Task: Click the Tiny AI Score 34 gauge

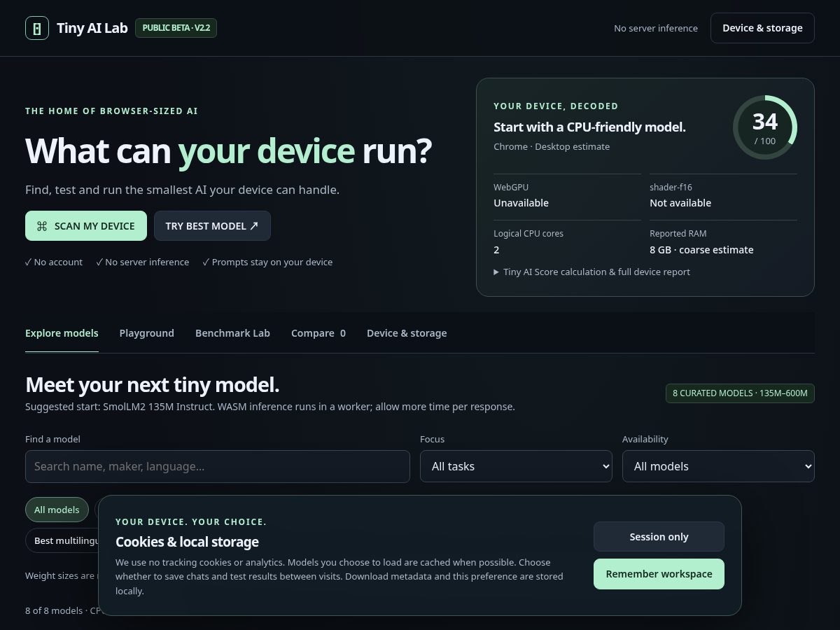Action: 764,127
